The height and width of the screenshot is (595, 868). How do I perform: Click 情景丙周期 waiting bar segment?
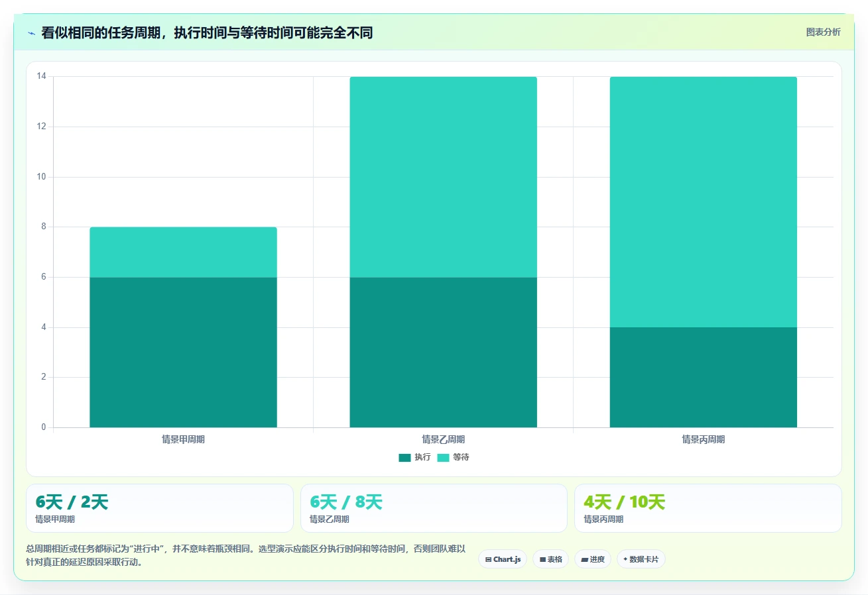[704, 201]
